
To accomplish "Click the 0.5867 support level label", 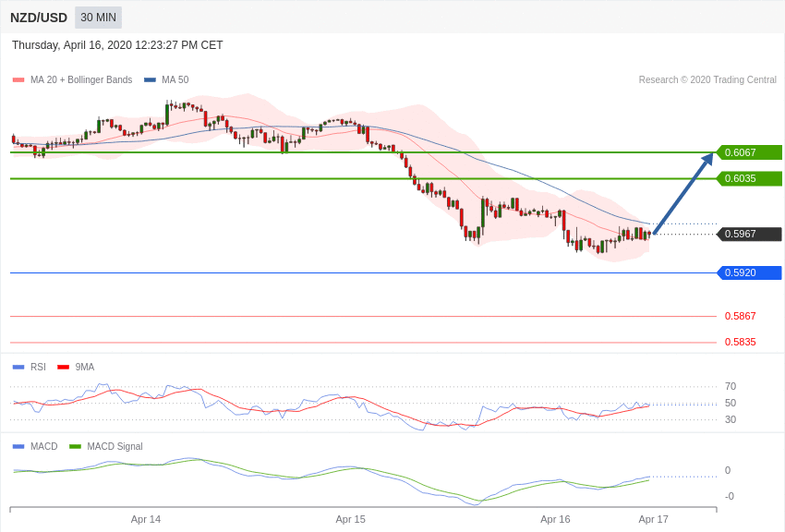I will tap(740, 316).
